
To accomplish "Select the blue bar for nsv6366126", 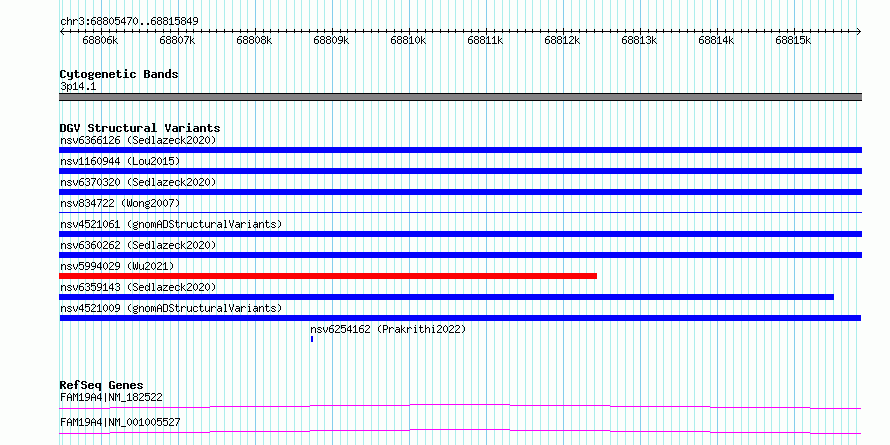I will click(460, 150).
